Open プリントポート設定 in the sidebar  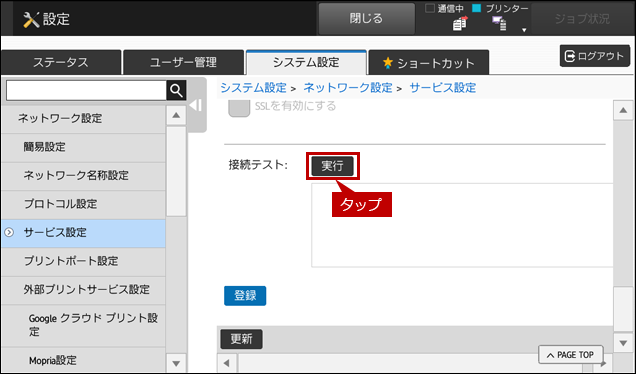83,261
